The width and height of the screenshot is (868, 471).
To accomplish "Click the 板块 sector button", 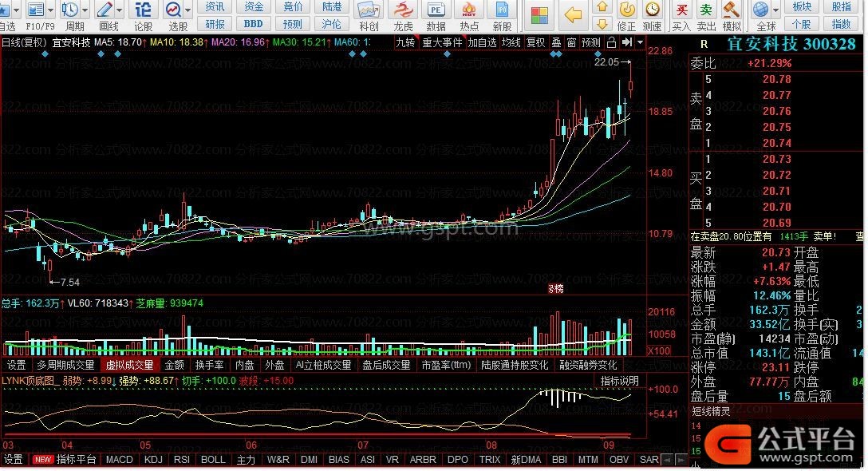I will click(802, 6).
